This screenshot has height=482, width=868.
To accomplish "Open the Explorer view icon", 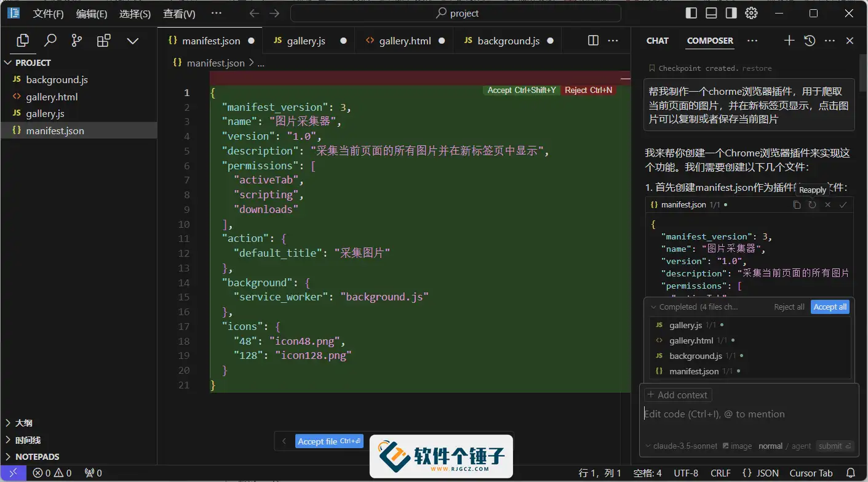I will pyautogui.click(x=23, y=41).
